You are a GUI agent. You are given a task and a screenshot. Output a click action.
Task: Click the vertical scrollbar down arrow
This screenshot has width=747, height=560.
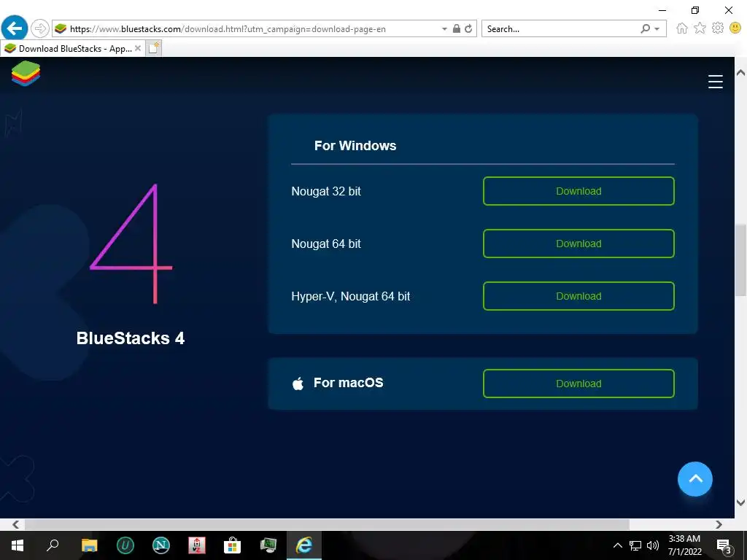pos(740,502)
